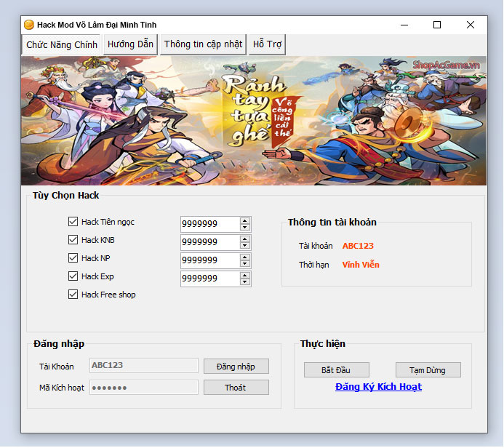Minimize the Hack Mod window

(x=404, y=25)
